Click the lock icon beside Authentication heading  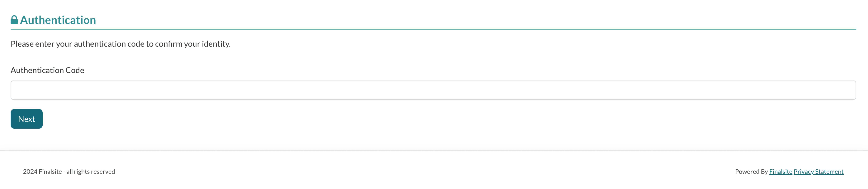point(14,20)
